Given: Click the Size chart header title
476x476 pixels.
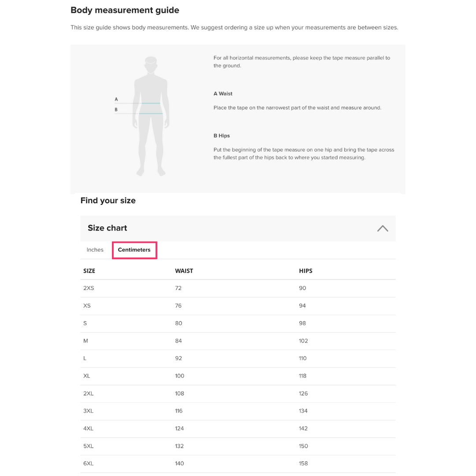Looking at the screenshot, I should point(107,228).
